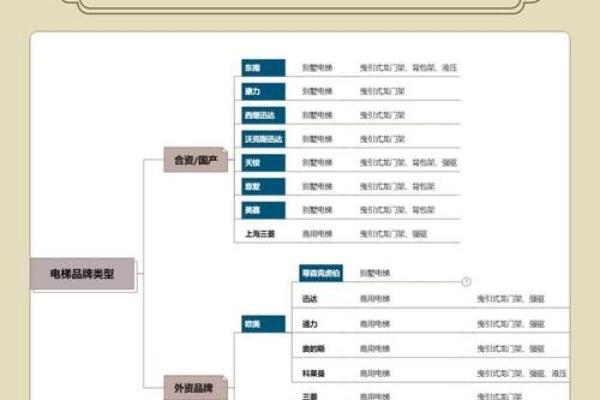Select the 合资/国产 branch node
This screenshot has width=600, height=400.
196,160
